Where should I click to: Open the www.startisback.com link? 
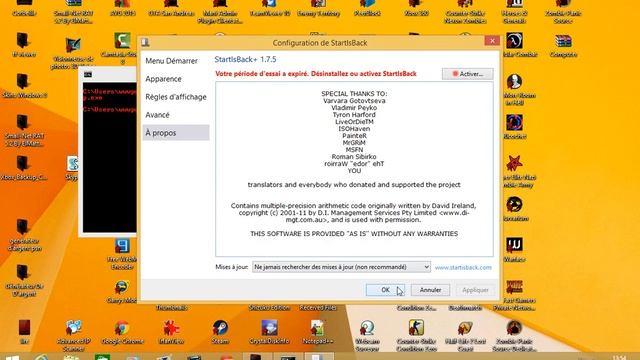click(463, 267)
